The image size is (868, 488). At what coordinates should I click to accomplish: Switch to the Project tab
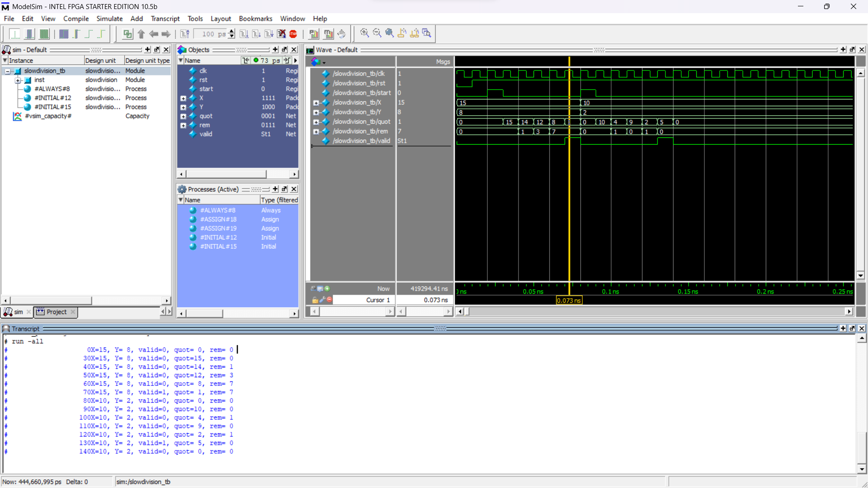(x=56, y=312)
